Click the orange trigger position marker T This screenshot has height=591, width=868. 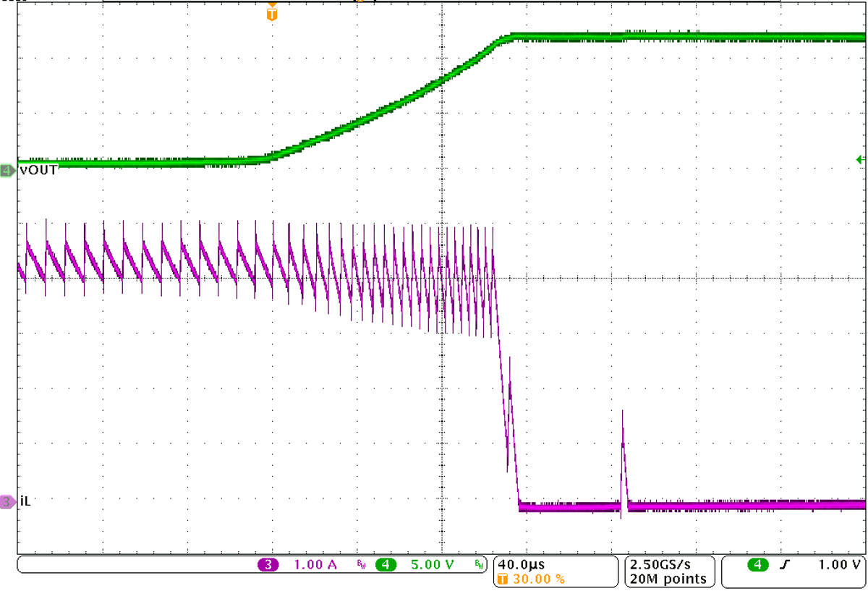point(272,13)
